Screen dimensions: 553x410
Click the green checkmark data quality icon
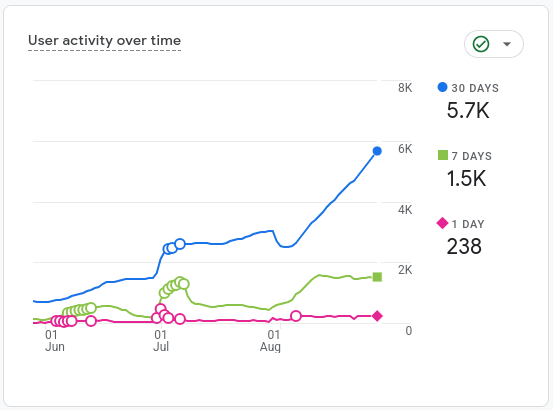pyautogui.click(x=481, y=44)
